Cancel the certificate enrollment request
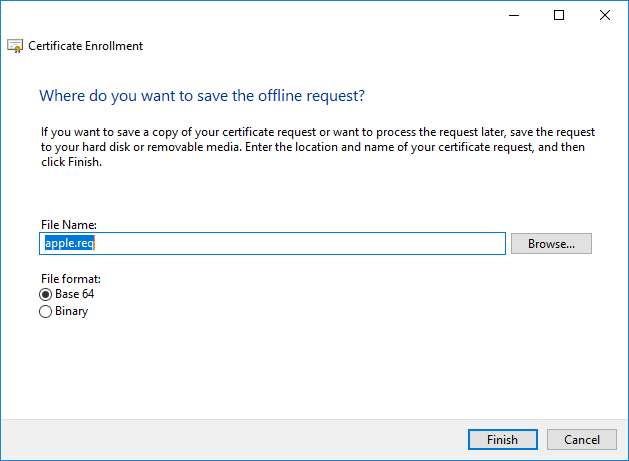Image resolution: width=629 pixels, height=461 pixels. 582,439
